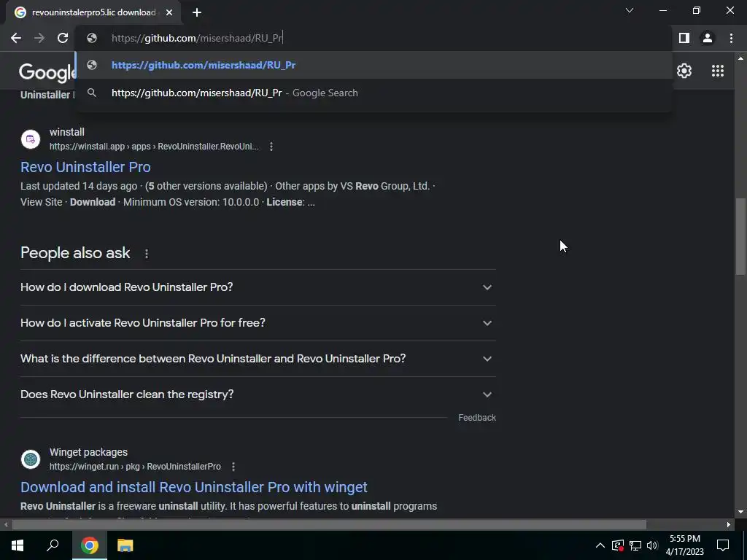Click the winstall.app breadcrumb URL
The height and width of the screenshot is (560, 747).
click(x=154, y=147)
